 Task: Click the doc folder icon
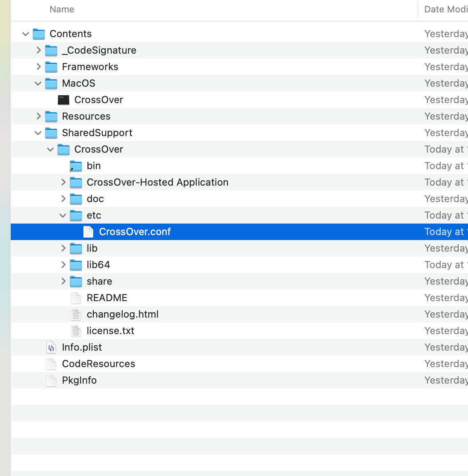pyautogui.click(x=76, y=199)
